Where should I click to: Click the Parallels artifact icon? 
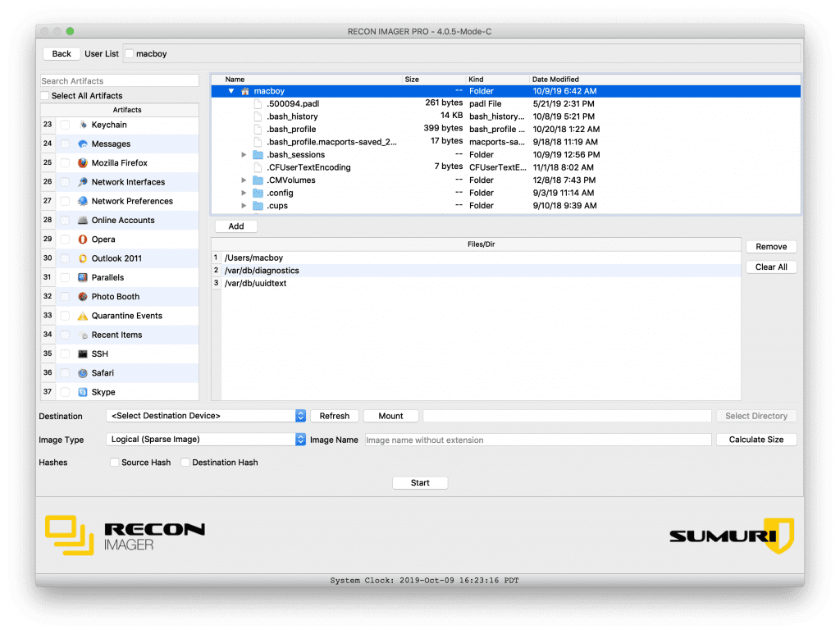click(x=83, y=277)
